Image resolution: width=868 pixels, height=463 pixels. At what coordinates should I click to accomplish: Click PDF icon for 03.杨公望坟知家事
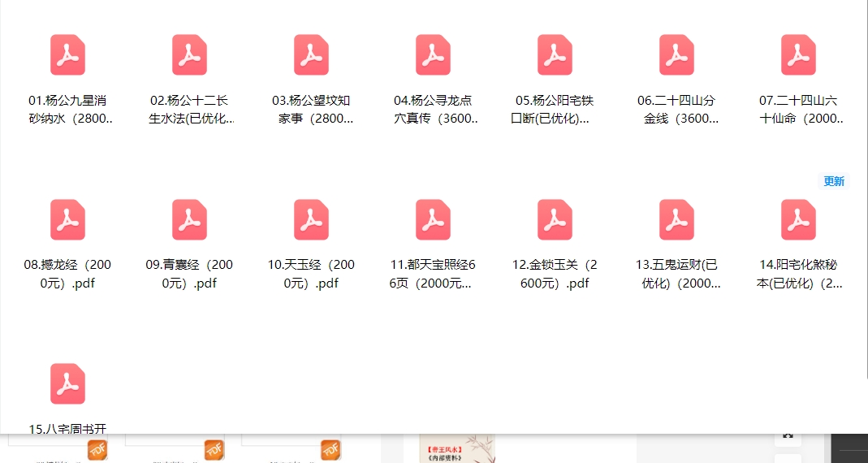311,55
